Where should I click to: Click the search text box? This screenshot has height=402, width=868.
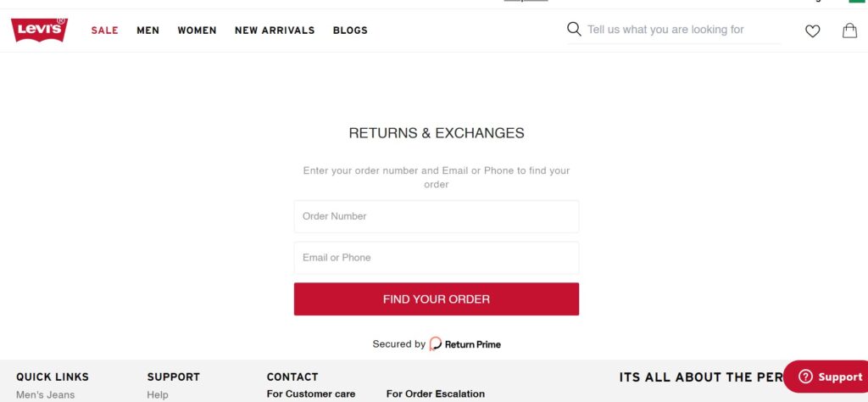click(x=684, y=30)
